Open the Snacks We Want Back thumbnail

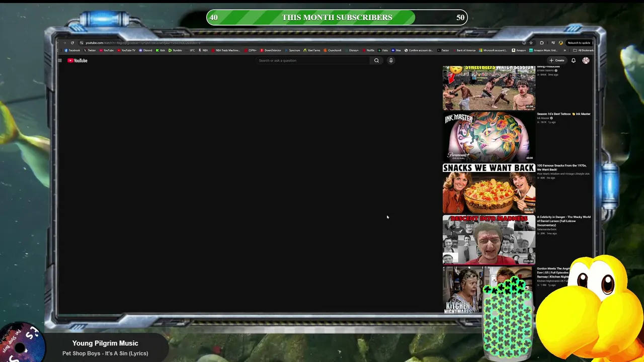(489, 188)
